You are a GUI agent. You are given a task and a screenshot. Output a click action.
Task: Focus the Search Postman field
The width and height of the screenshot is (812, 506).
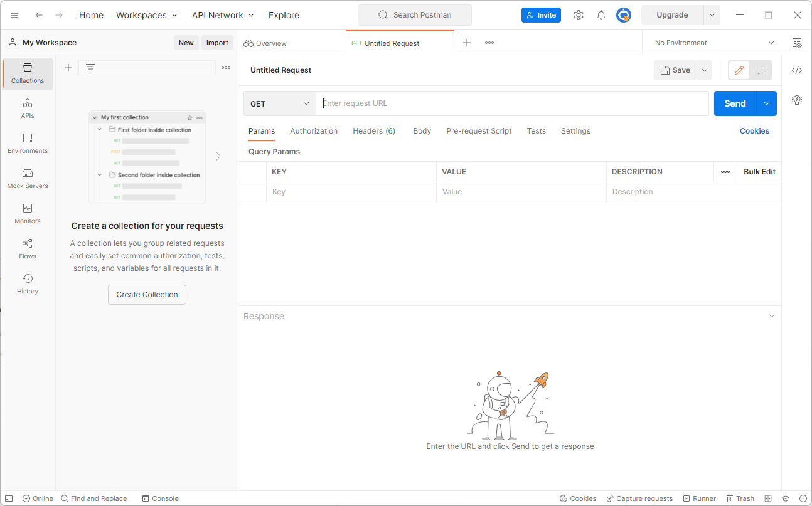click(414, 15)
